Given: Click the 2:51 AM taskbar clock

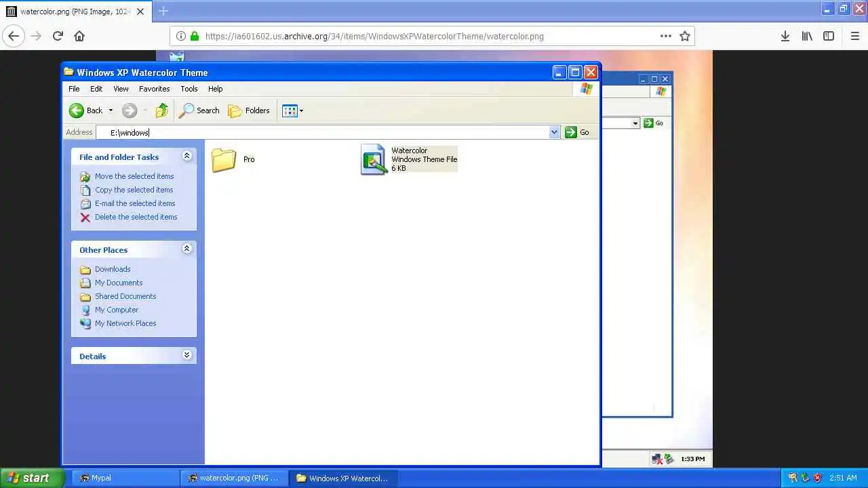Looking at the screenshot, I should [843, 478].
